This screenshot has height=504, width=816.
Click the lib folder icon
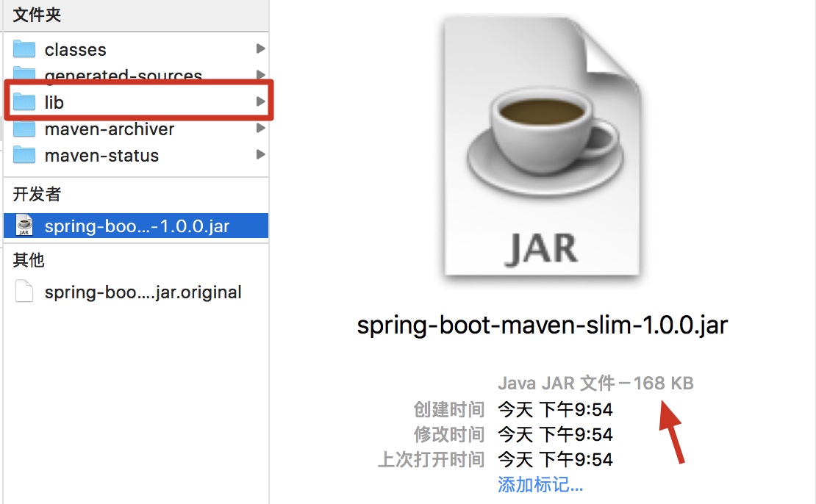(24, 102)
